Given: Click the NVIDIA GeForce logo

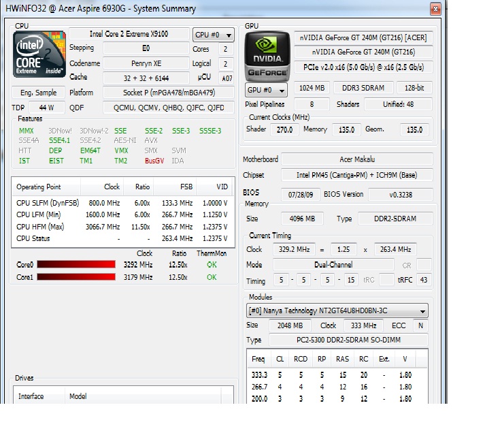Looking at the screenshot, I should coord(267,57).
